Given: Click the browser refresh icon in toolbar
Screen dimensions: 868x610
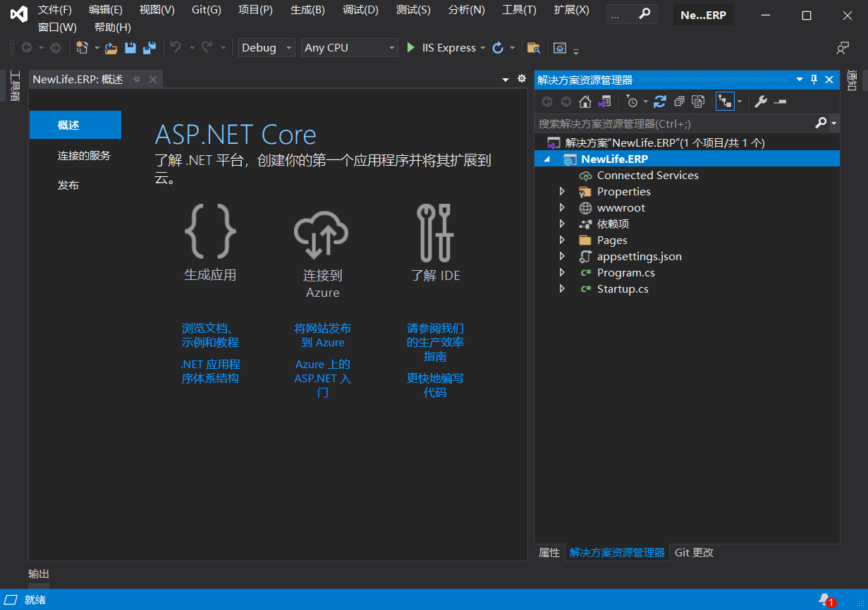Looking at the screenshot, I should (x=498, y=48).
